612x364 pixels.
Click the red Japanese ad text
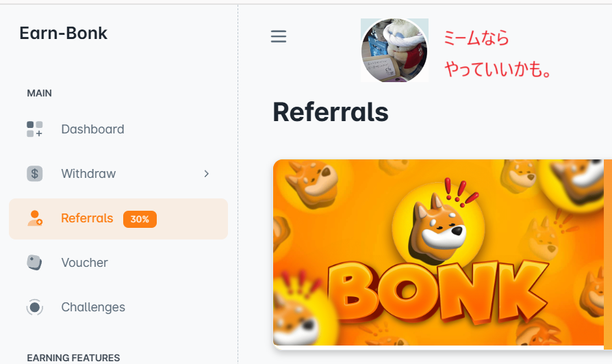pyautogui.click(x=497, y=53)
